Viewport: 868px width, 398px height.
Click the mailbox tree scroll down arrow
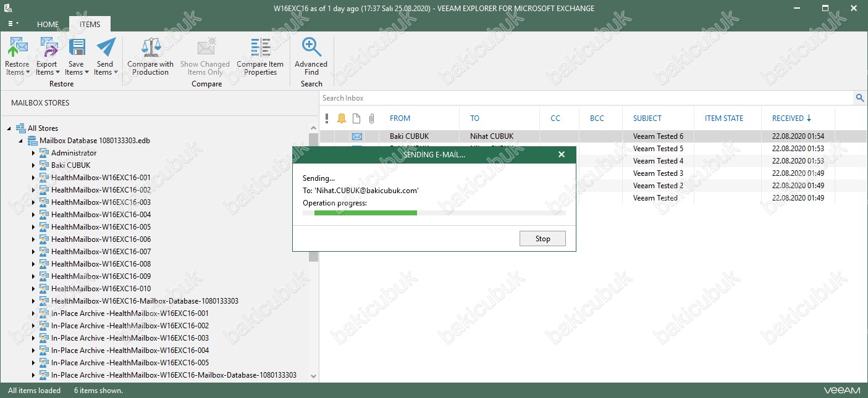313,376
